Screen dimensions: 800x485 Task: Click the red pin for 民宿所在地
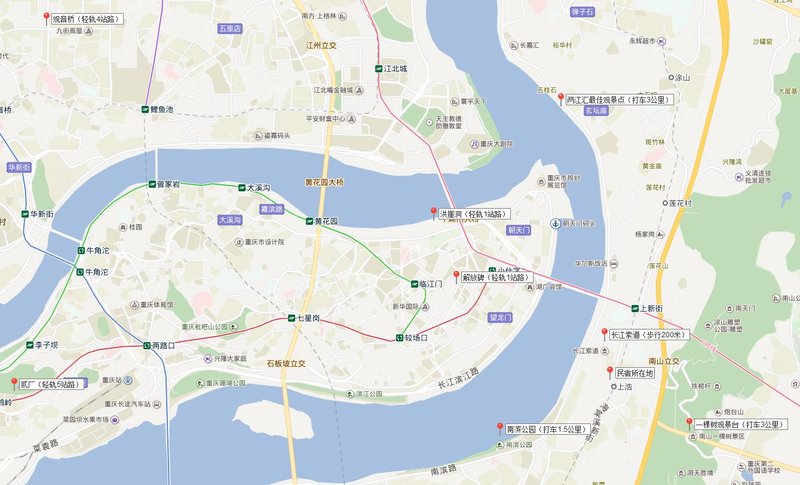pyautogui.click(x=610, y=372)
